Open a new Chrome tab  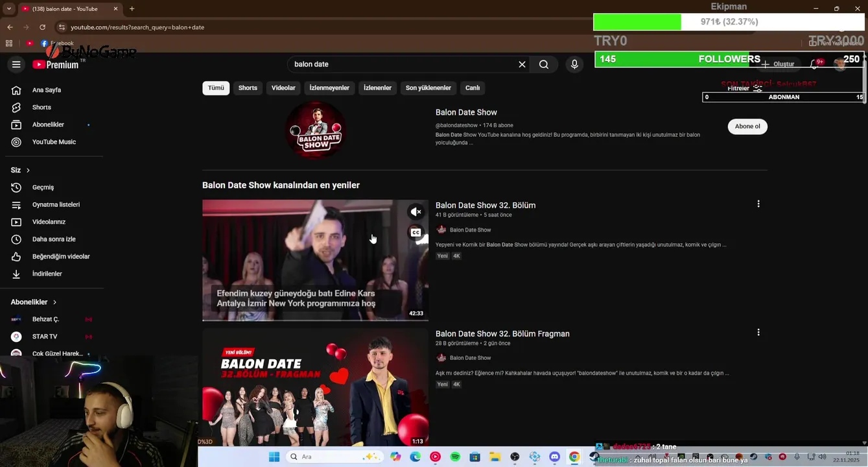tap(132, 8)
